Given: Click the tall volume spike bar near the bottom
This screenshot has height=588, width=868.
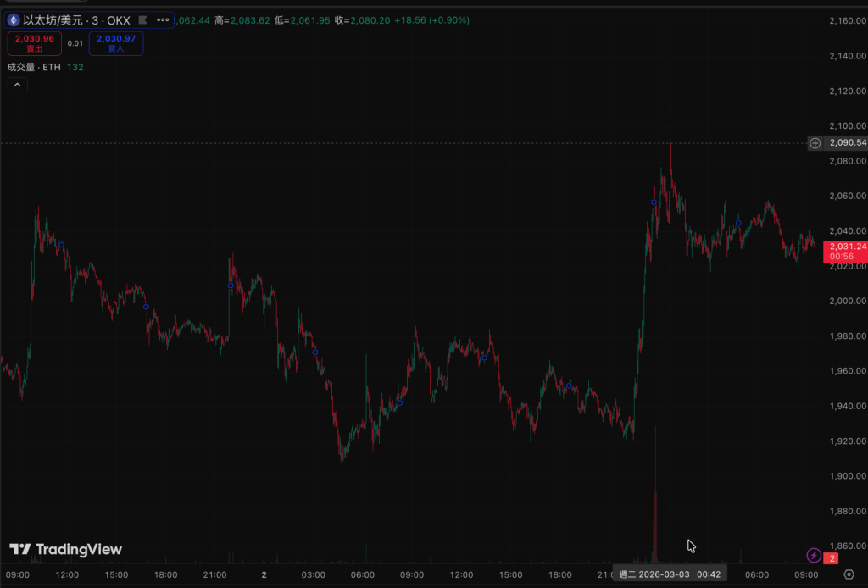Looking at the screenshot, I should click(655, 508).
